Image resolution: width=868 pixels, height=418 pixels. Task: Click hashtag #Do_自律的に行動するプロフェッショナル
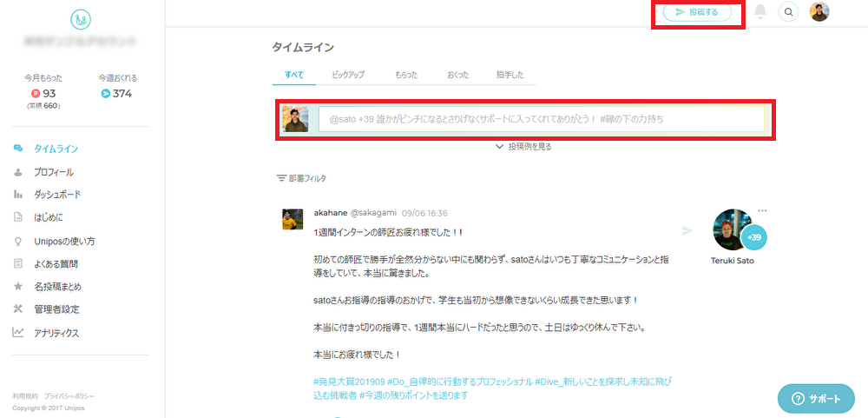click(x=460, y=382)
